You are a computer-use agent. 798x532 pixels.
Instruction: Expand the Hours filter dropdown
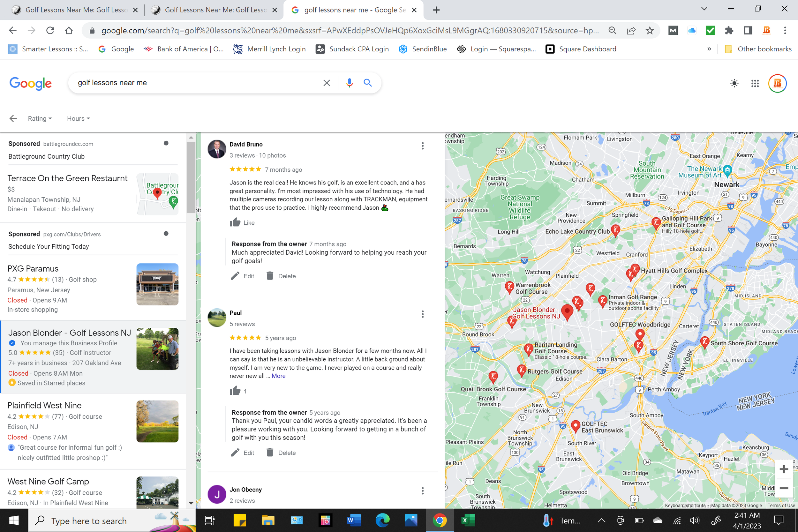coord(78,118)
